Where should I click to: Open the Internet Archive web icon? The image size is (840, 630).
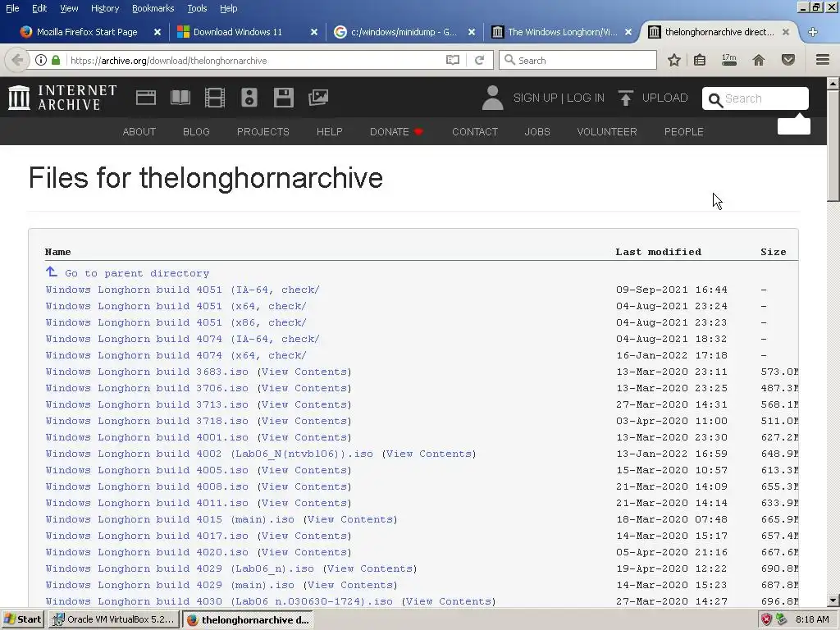coord(146,98)
